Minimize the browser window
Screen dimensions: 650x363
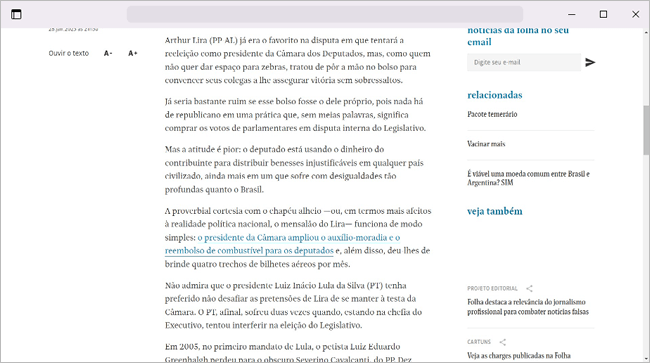pyautogui.click(x=572, y=15)
